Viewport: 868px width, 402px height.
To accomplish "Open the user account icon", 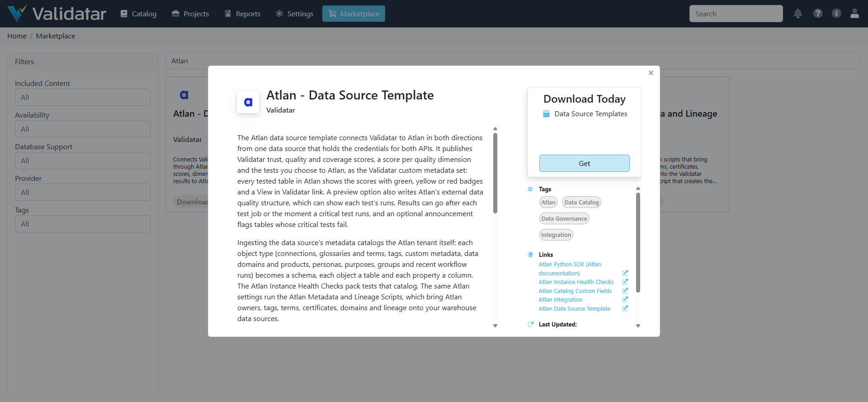I will click(854, 14).
